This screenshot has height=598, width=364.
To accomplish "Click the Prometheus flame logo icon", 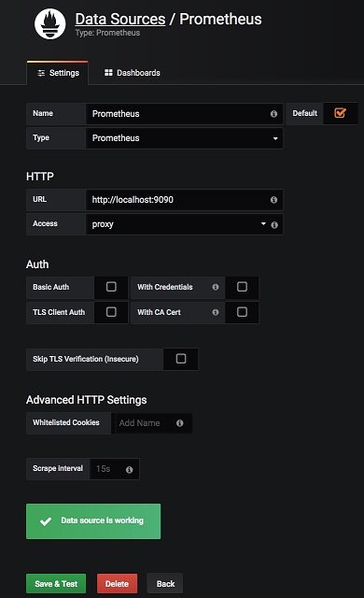I will tap(49, 23).
